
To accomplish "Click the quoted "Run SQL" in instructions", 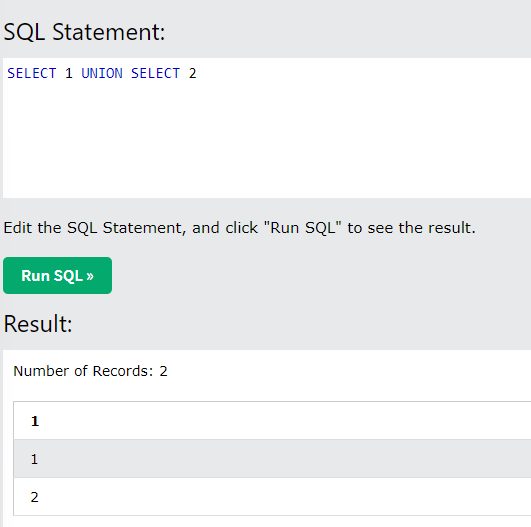I will tap(302, 228).
